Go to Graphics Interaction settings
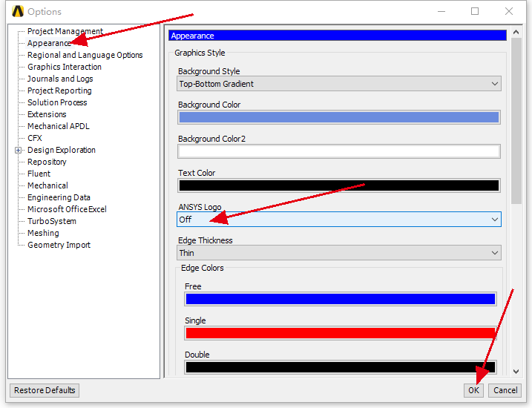 tap(65, 67)
